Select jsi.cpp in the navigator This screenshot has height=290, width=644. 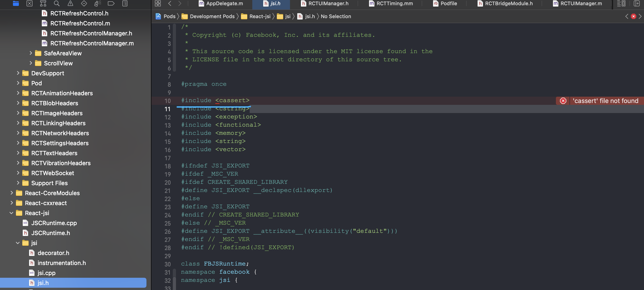[47, 273]
